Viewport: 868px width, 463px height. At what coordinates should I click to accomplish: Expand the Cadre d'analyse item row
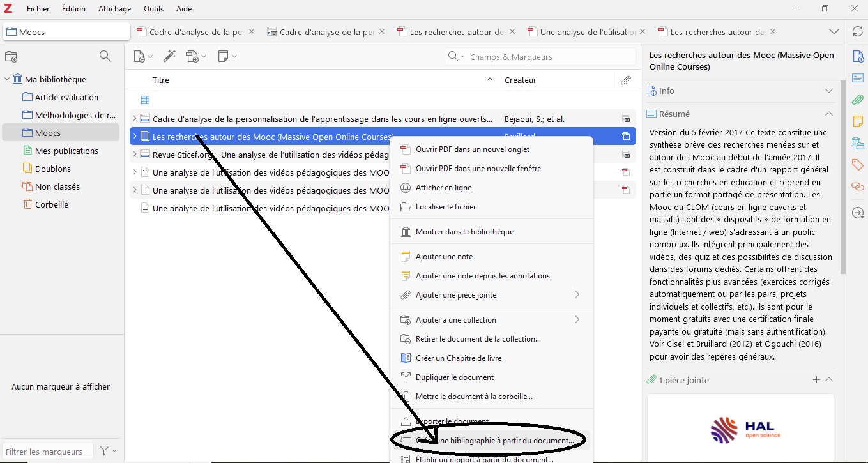pos(135,119)
